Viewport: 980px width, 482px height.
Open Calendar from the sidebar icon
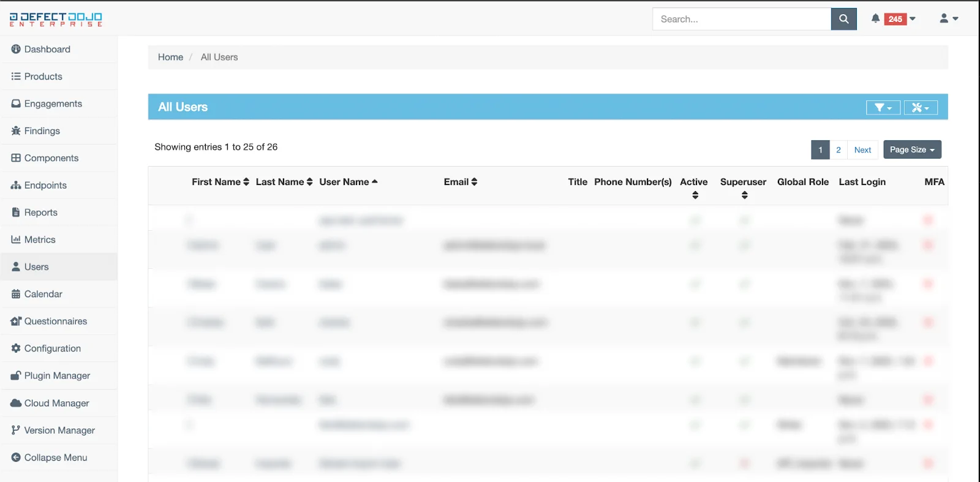pos(16,295)
